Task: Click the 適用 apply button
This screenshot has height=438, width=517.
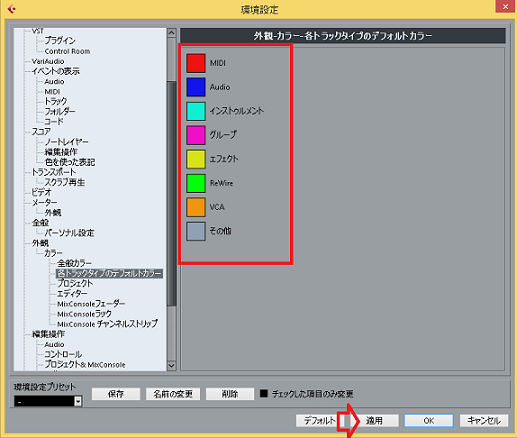Action: pos(374,420)
